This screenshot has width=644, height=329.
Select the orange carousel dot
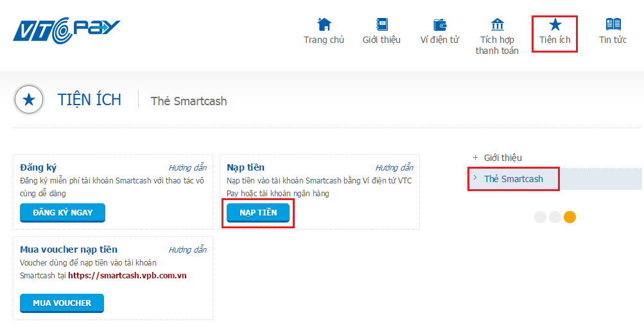(x=570, y=217)
